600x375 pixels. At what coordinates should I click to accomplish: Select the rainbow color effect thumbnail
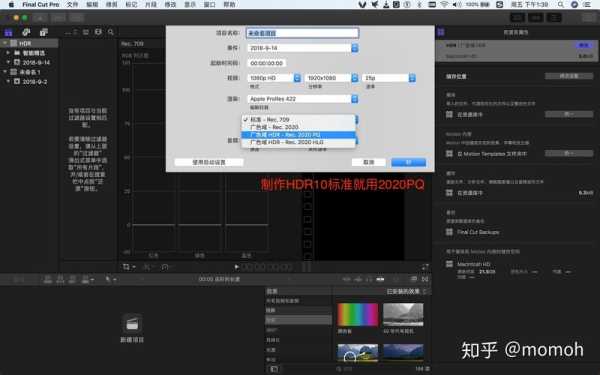coord(358,315)
